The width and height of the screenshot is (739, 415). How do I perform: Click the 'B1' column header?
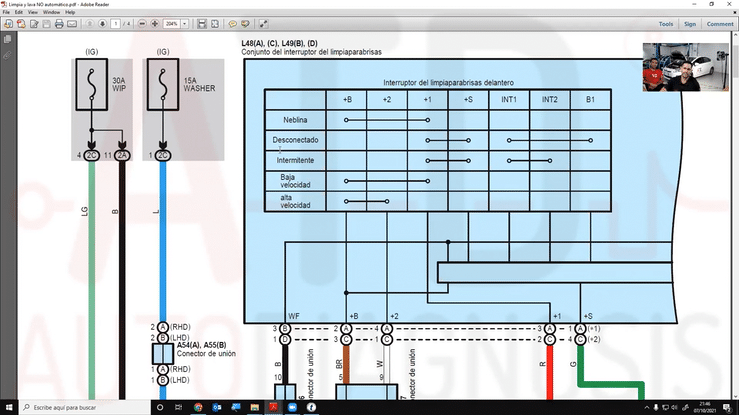coord(590,99)
